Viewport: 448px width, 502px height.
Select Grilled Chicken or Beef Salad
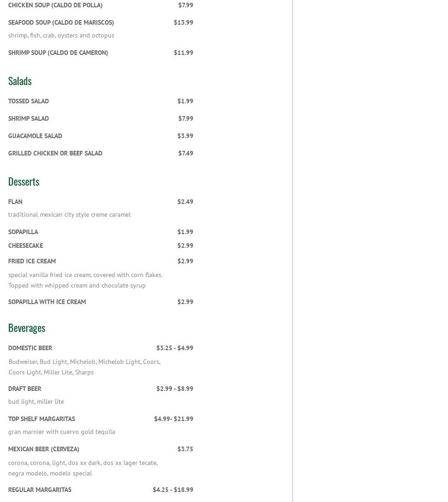pos(55,153)
